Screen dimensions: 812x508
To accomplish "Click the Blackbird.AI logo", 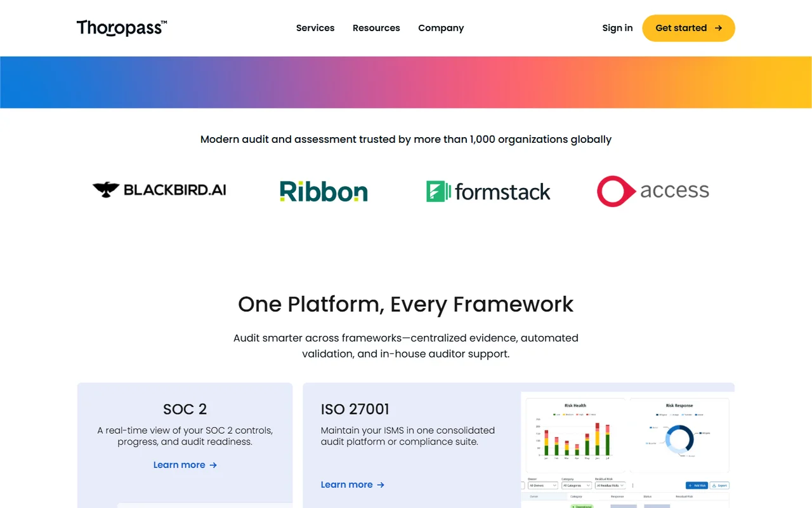I will (159, 189).
